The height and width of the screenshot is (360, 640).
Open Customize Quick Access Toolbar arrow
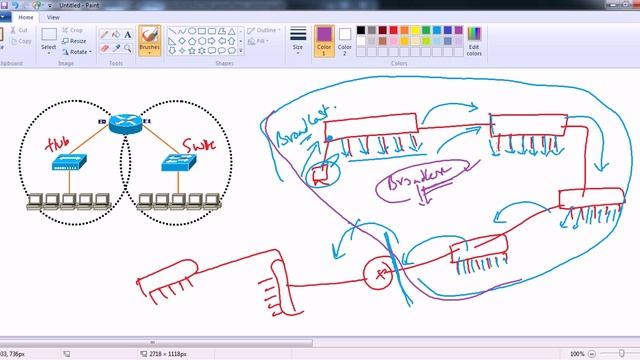point(50,6)
